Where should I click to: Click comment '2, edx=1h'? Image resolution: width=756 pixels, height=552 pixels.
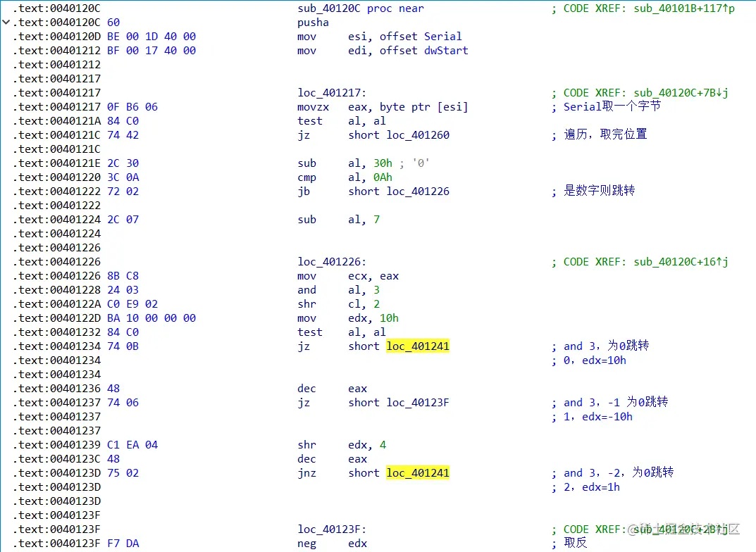click(592, 487)
